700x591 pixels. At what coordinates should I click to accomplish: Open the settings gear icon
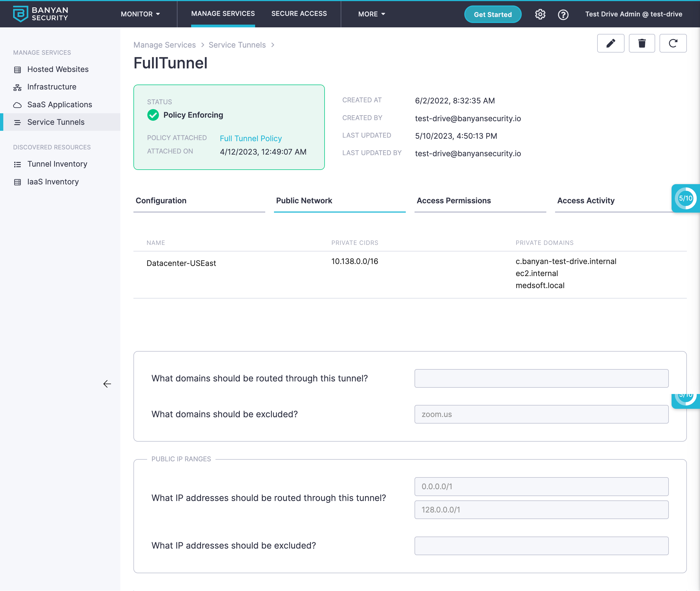pyautogui.click(x=540, y=15)
